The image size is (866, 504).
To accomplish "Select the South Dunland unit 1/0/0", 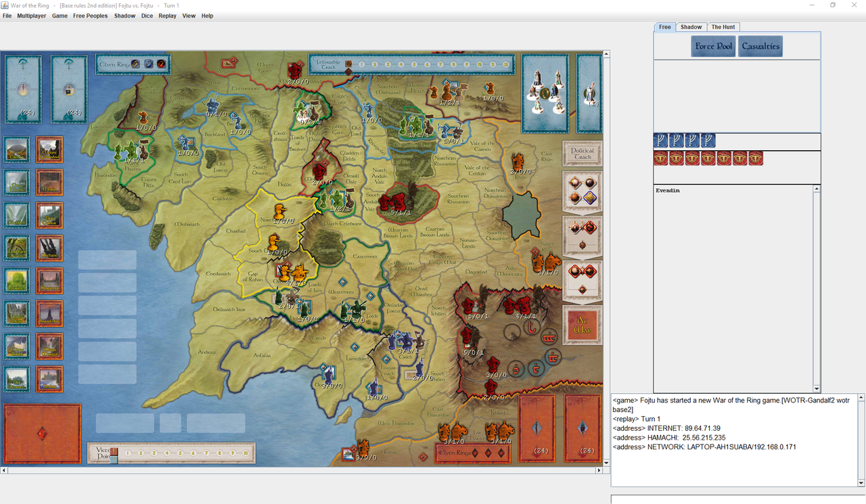I will click(274, 244).
